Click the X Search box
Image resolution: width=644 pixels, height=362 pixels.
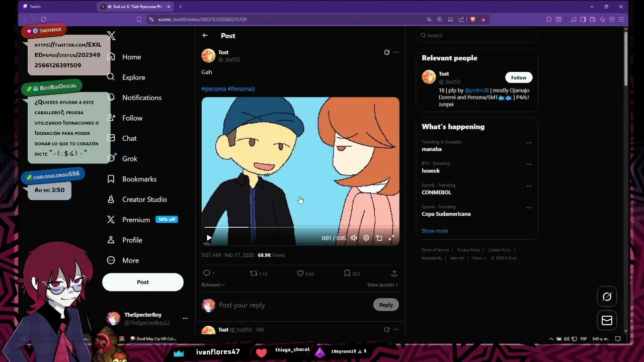[477, 35]
